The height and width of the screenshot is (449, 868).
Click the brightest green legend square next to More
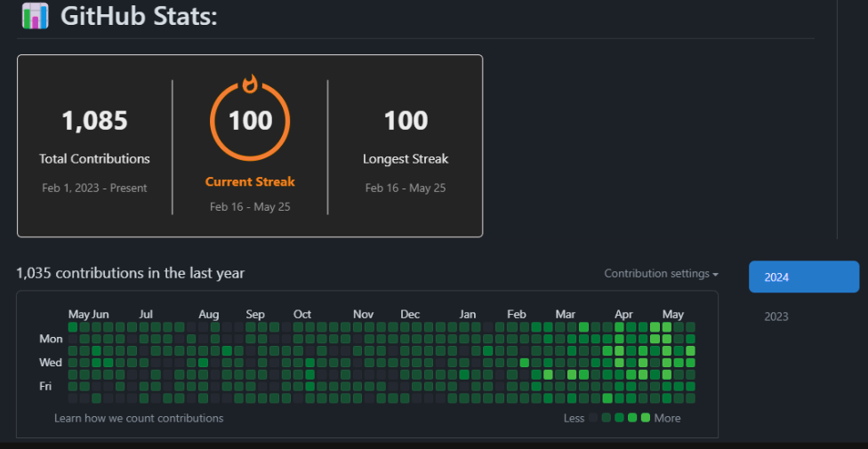point(646,418)
